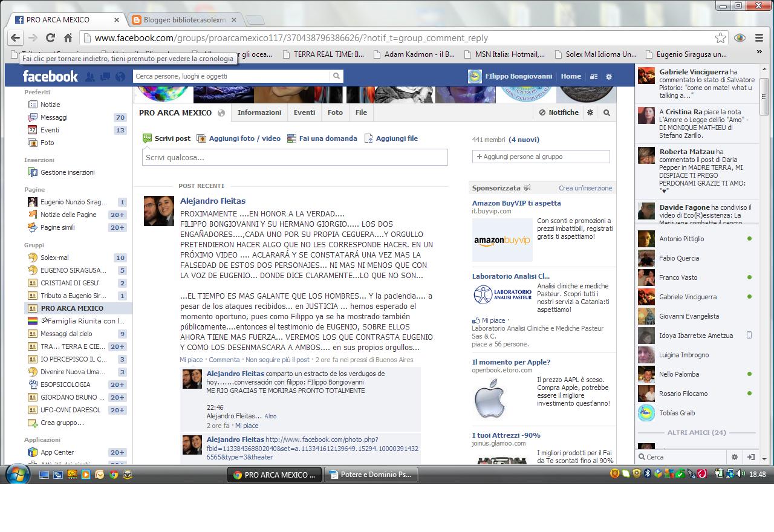
Task: Search within the group using magnifier icon
Action: 607,112
